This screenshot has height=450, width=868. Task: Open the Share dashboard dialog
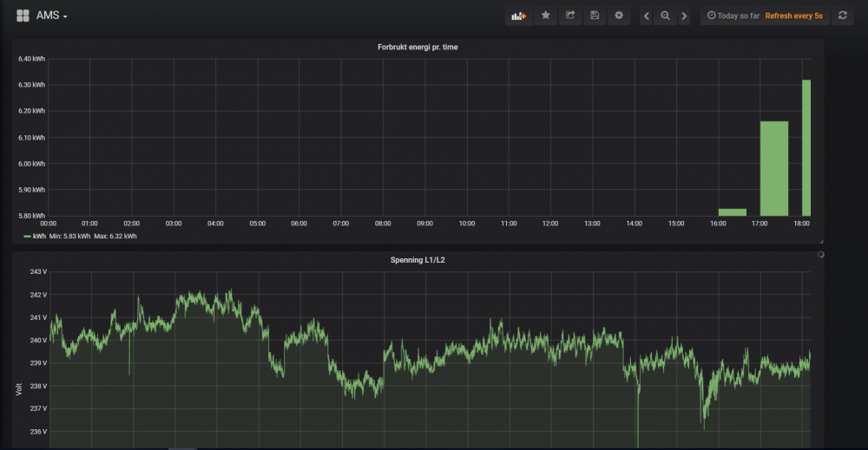pos(570,16)
